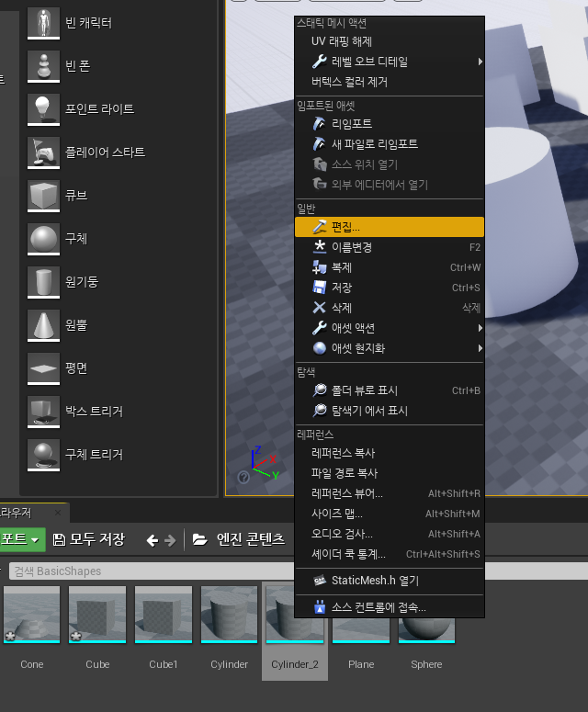Select the 원기둥 cylinder icon
The image size is (588, 712).
(x=43, y=281)
